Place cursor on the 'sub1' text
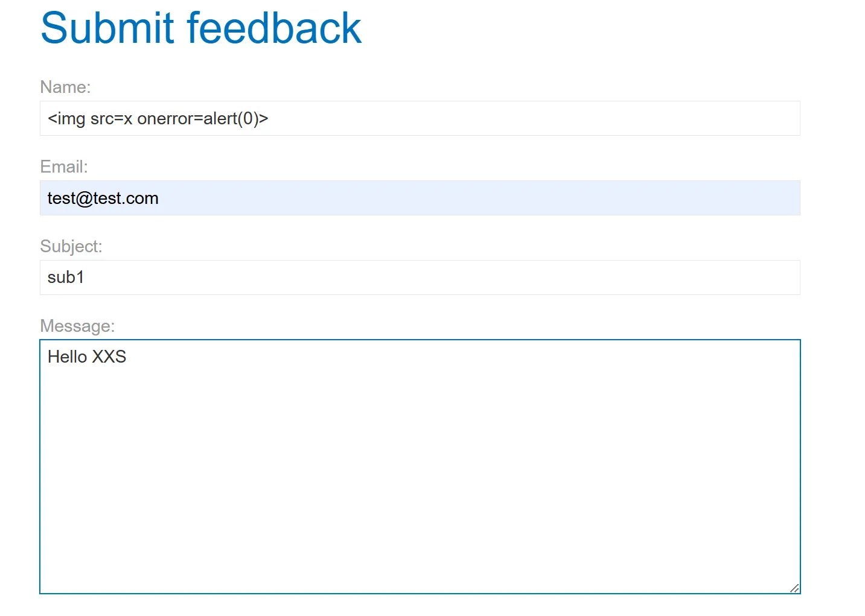The height and width of the screenshot is (616, 865). tap(66, 278)
